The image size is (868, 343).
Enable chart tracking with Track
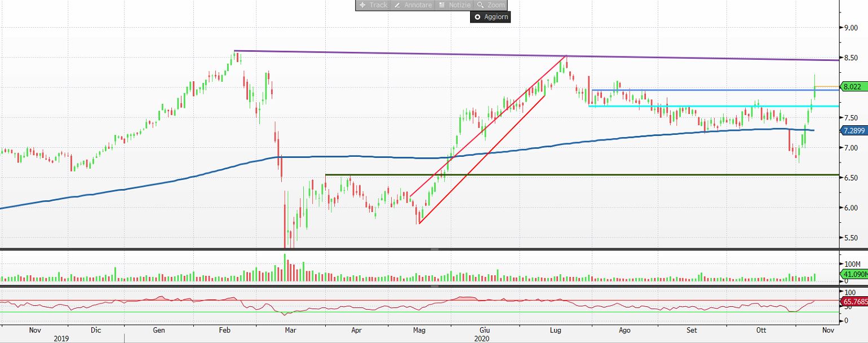point(373,5)
